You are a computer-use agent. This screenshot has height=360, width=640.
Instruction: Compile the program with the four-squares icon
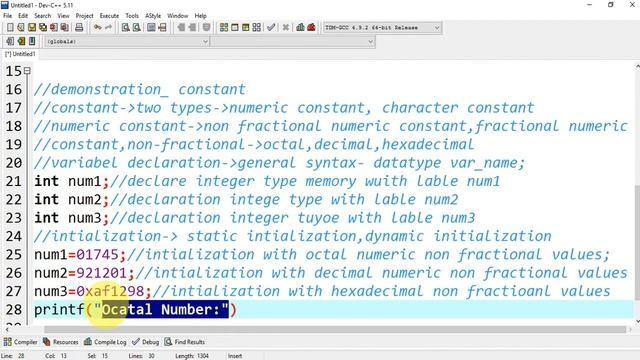224,27
